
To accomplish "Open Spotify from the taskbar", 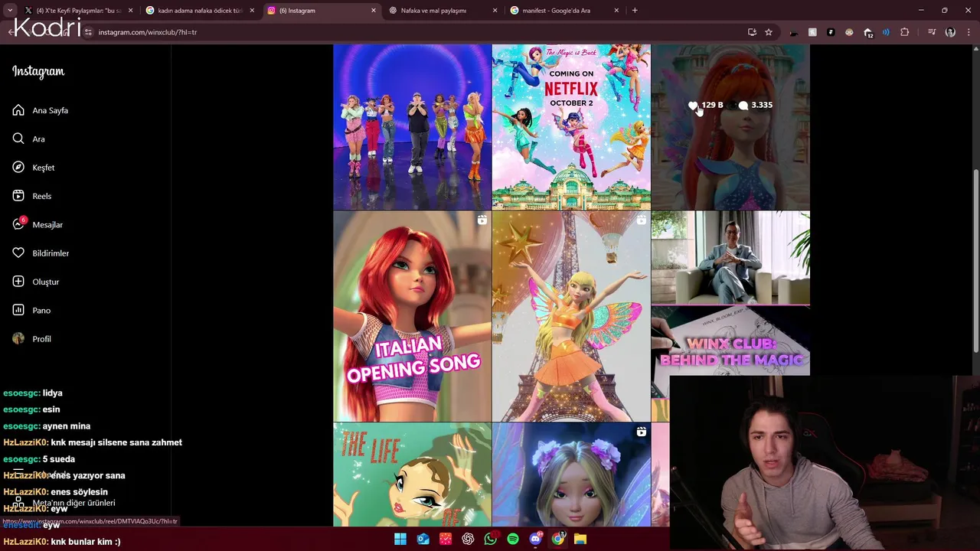I will (513, 539).
